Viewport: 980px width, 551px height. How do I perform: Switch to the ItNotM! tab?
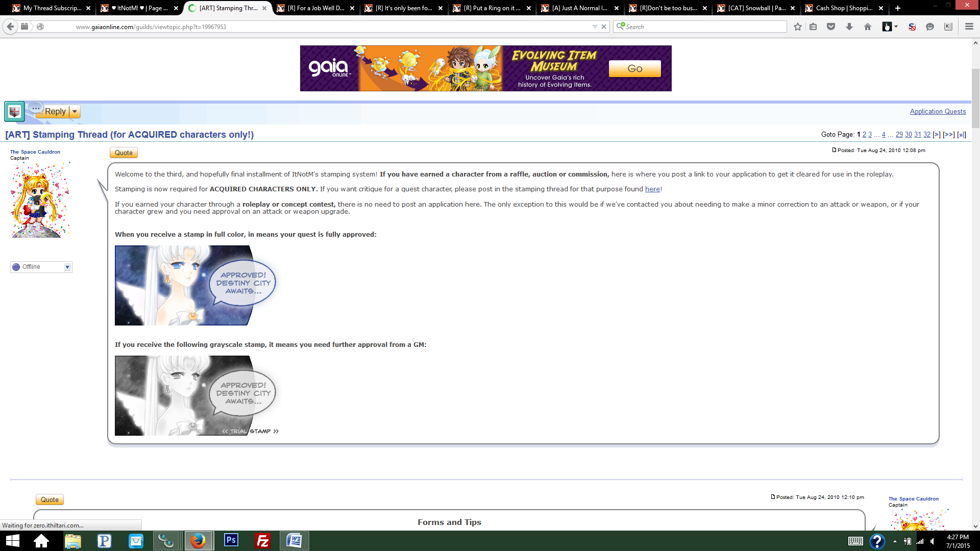point(139,8)
